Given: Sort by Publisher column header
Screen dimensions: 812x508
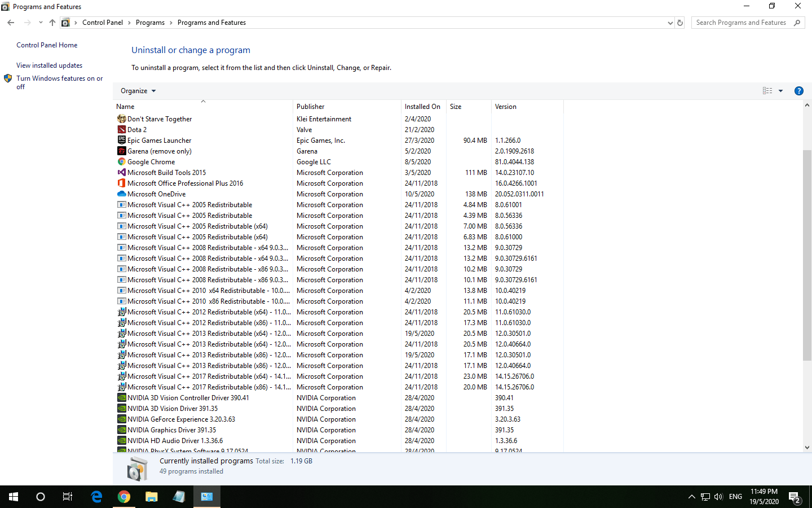Looking at the screenshot, I should coord(347,107).
